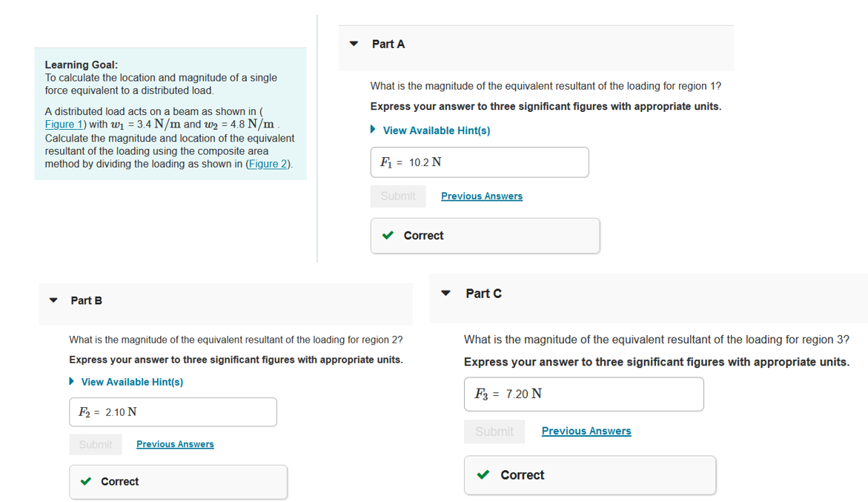Select the F2 answer input field
Image resolution: width=868 pixels, height=502 pixels.
coord(173,412)
